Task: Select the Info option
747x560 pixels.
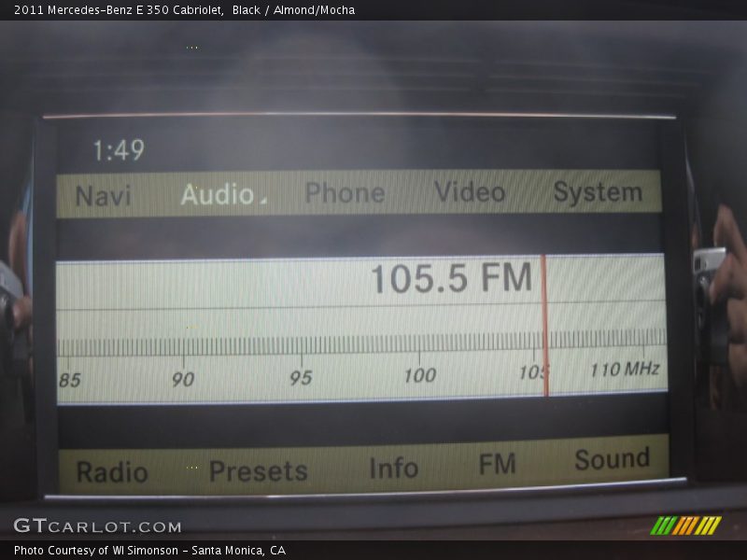Action: coord(393,468)
